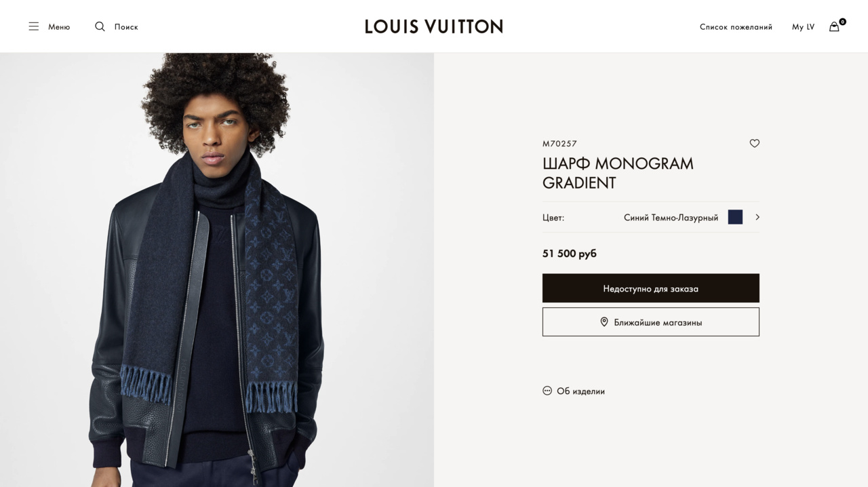Viewport: 868px width, 487px height.
Task: Click the speech bubble icon near Об изделии
Action: click(547, 391)
